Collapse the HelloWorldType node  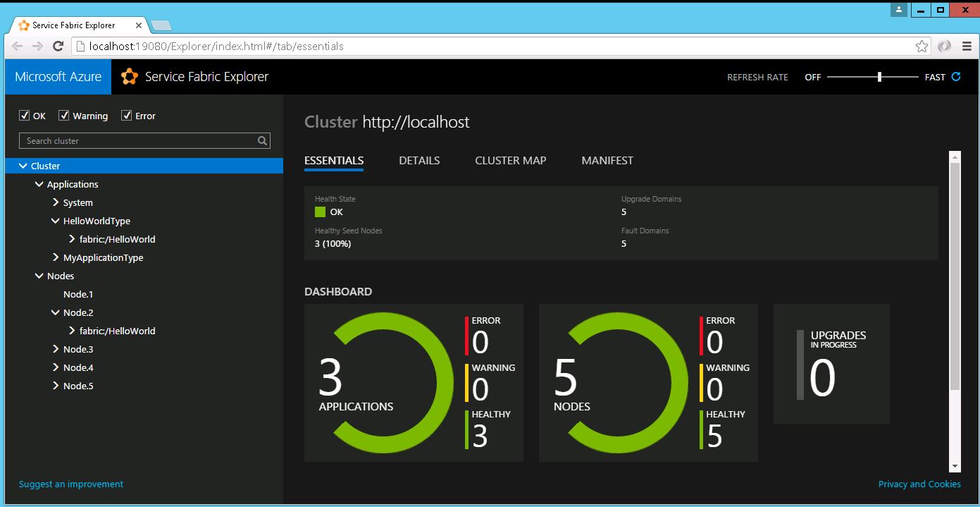click(x=56, y=221)
